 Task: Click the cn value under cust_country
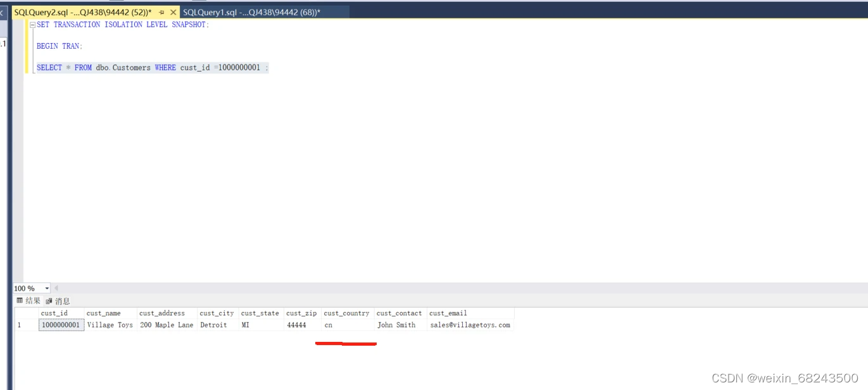327,324
